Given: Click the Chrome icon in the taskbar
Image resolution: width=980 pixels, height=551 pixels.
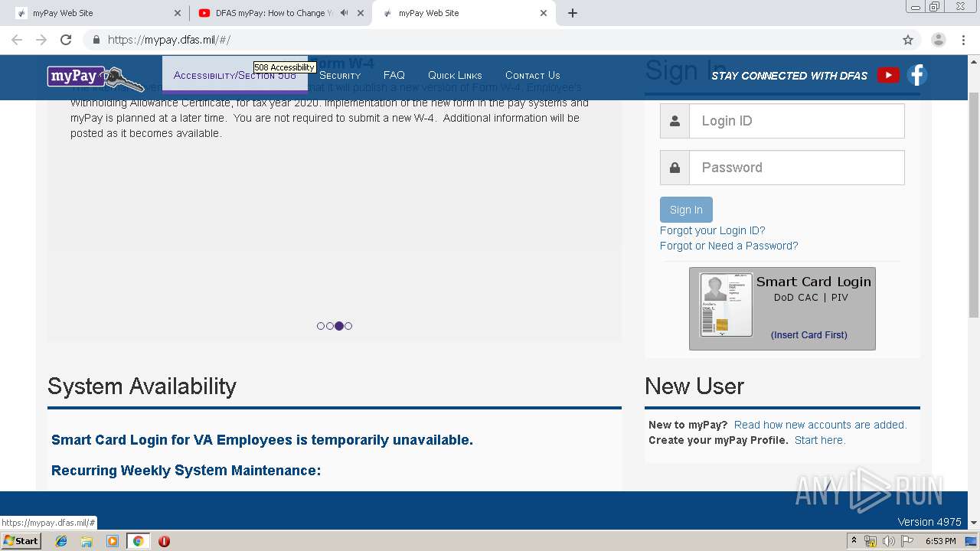Looking at the screenshot, I should pyautogui.click(x=138, y=541).
